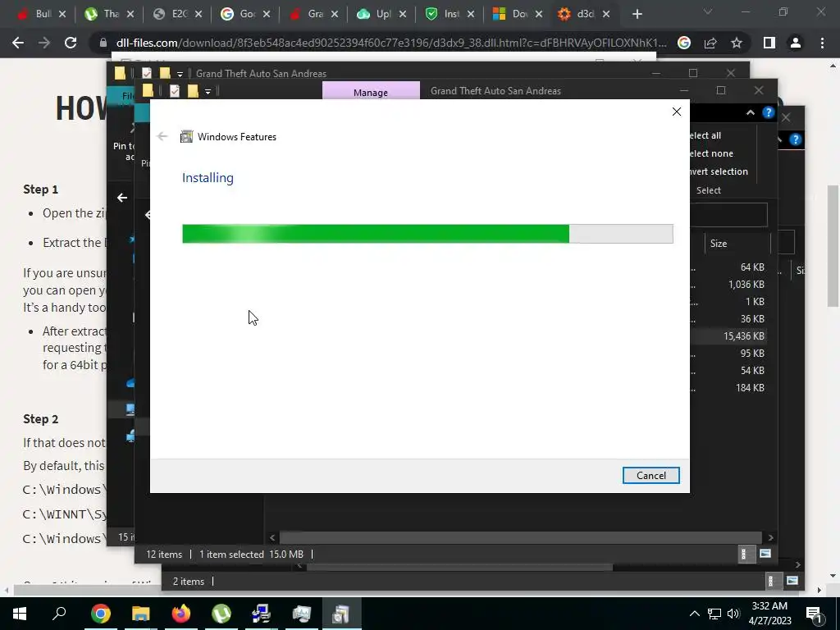Cancel the Windows Features installation
The image size is (840, 630).
[651, 475]
